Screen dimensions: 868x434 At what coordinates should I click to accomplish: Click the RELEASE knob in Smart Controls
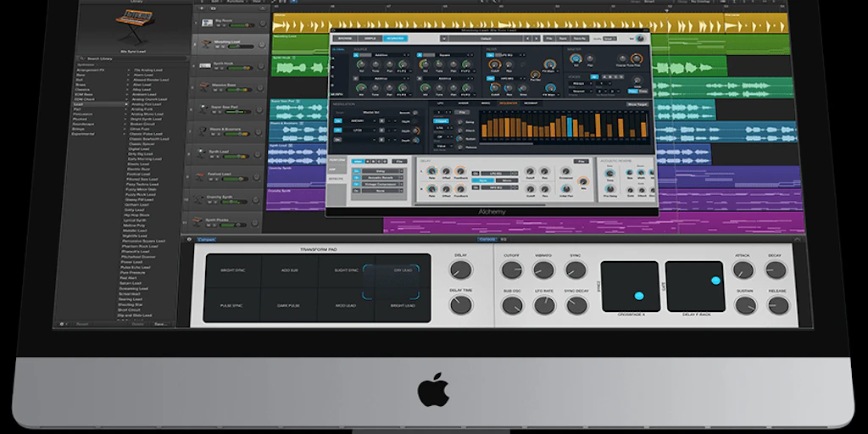pos(778,305)
